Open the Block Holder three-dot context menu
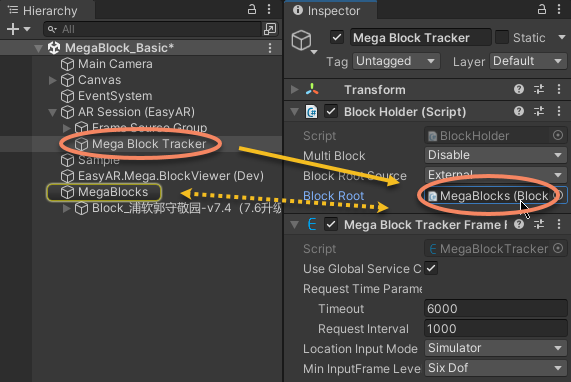 559,111
